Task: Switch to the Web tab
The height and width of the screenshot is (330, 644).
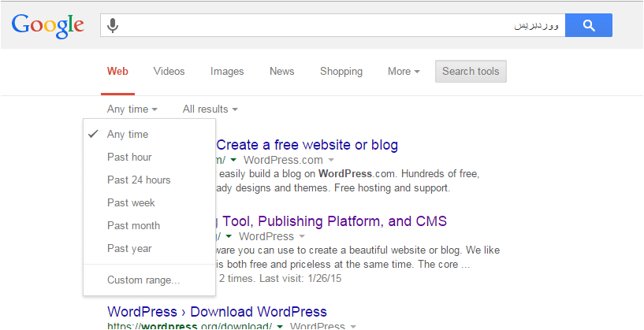Action: pos(117,72)
